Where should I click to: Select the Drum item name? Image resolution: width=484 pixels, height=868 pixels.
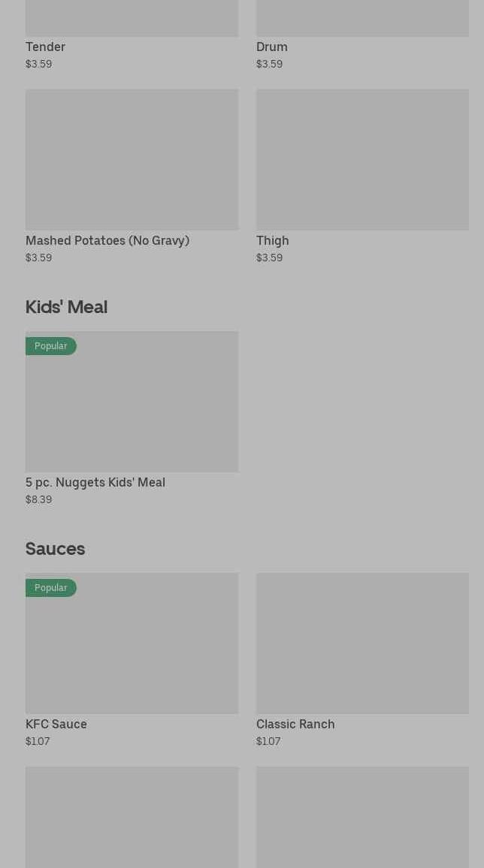tap(271, 47)
